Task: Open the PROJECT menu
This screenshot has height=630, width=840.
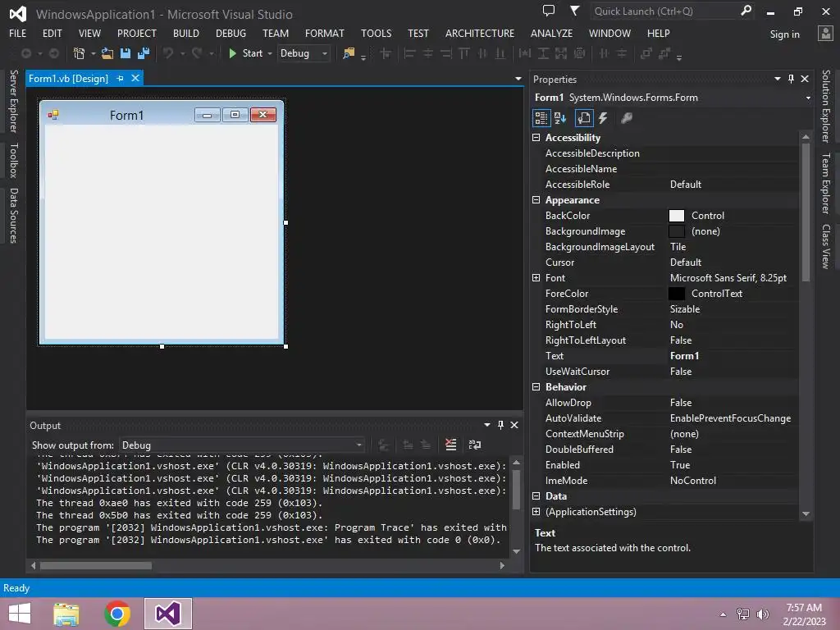Action: click(x=137, y=33)
